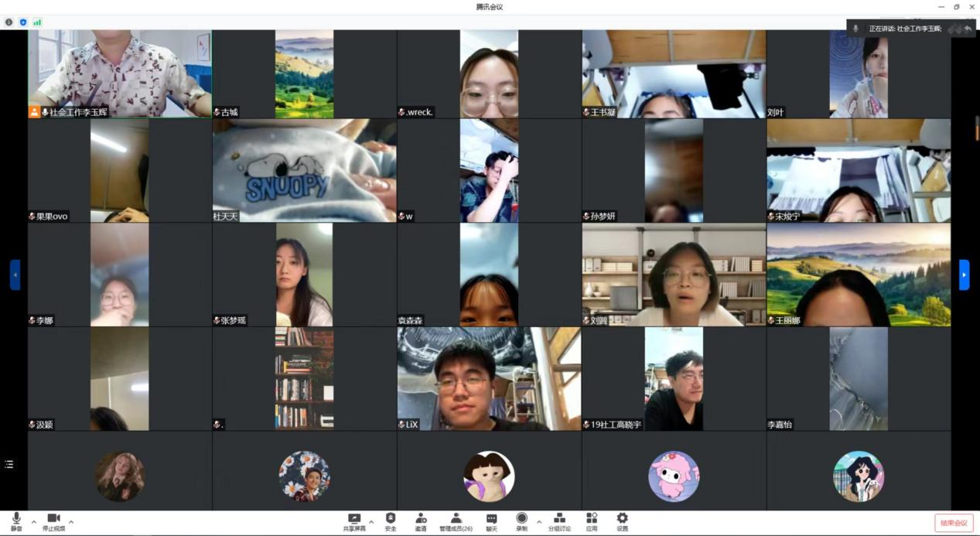Screen dimensions: 980x536
Task: Click the red End Meeting button
Action: pos(954,523)
